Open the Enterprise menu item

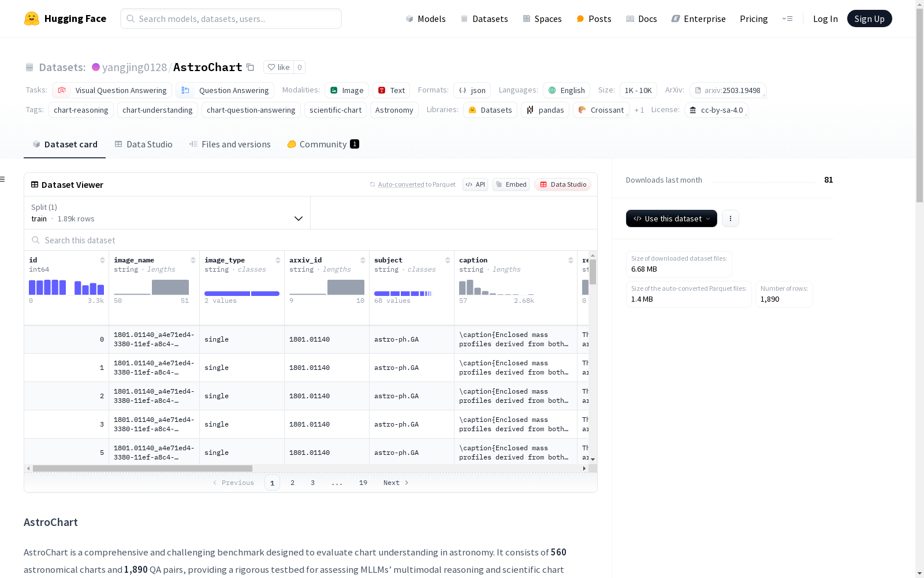698,18
